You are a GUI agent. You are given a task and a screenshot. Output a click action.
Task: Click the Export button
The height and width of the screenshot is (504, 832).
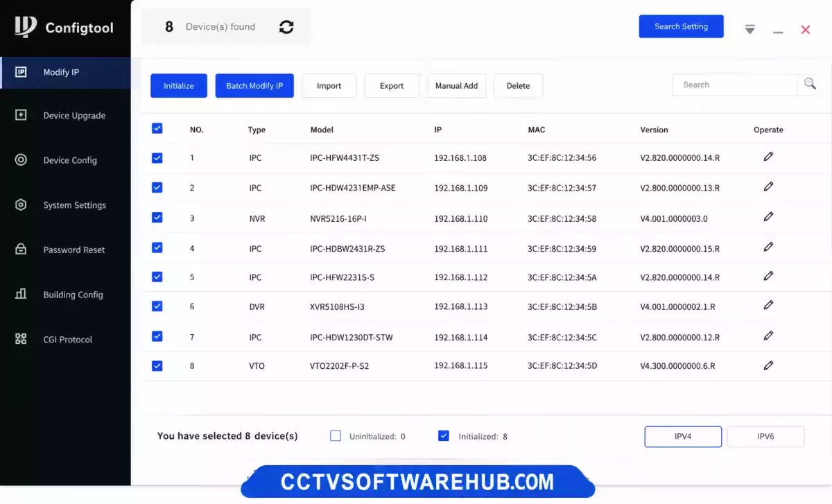[392, 85]
